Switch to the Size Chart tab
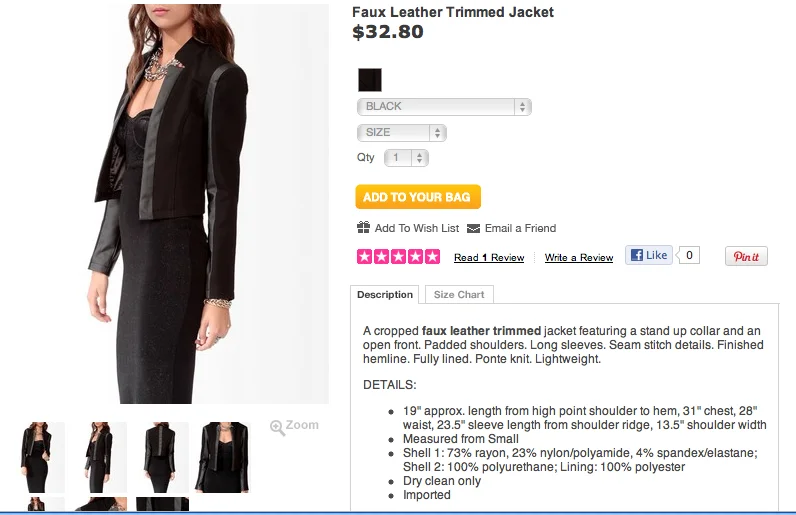 459,295
